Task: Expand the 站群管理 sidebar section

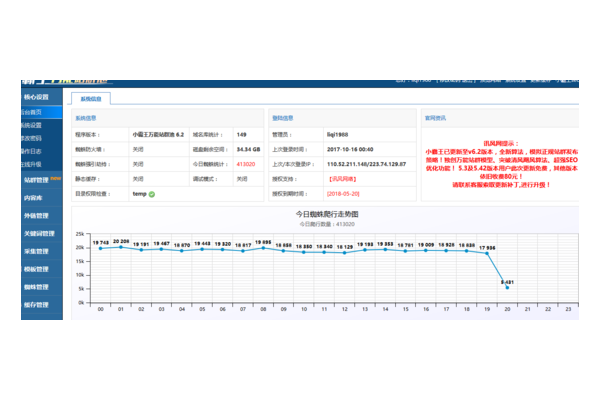Action: pyautogui.click(x=38, y=180)
